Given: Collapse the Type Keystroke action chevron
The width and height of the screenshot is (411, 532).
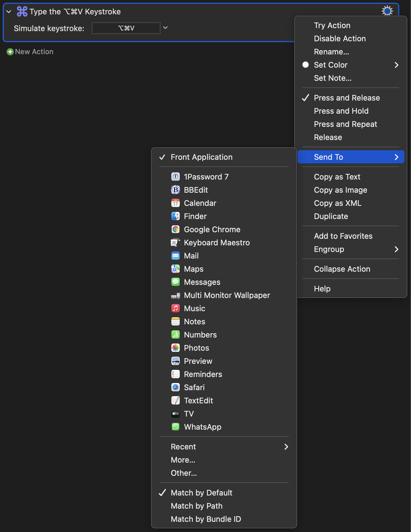Looking at the screenshot, I should pyautogui.click(x=9, y=12).
